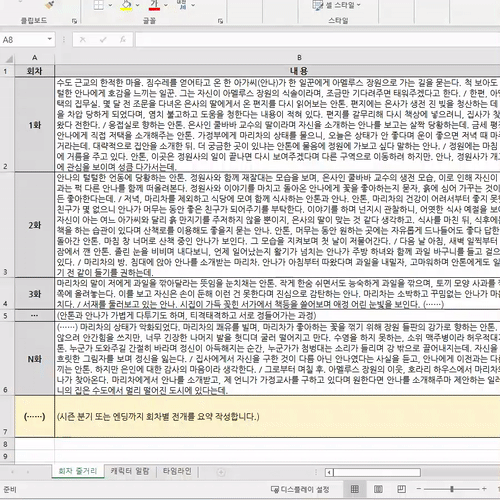The height and width of the screenshot is (500, 500).
Task: Switch to the 타임라인 sheet tab
Action: pos(177,471)
